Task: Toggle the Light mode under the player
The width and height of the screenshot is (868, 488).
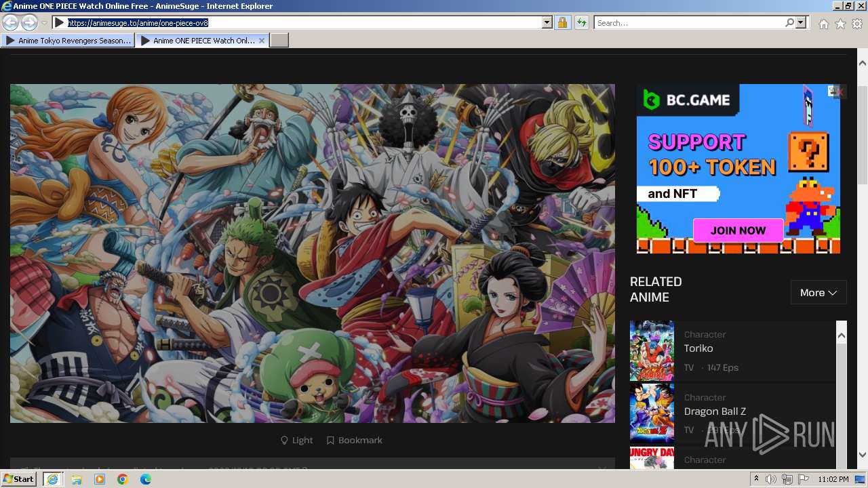Action: (x=296, y=441)
